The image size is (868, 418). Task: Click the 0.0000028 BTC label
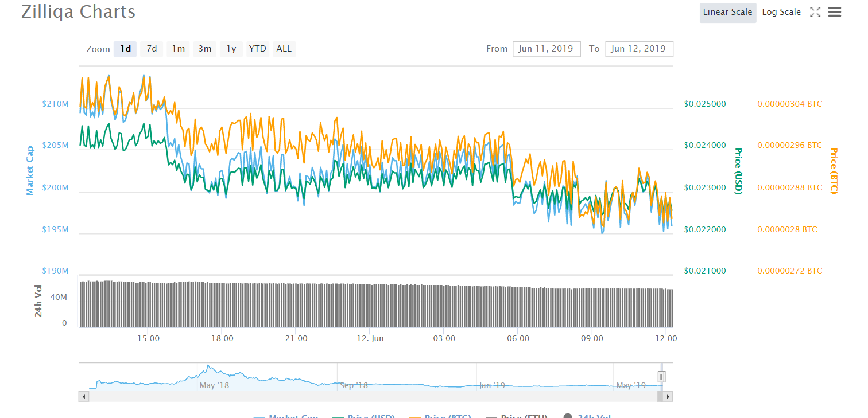pyautogui.click(x=788, y=229)
